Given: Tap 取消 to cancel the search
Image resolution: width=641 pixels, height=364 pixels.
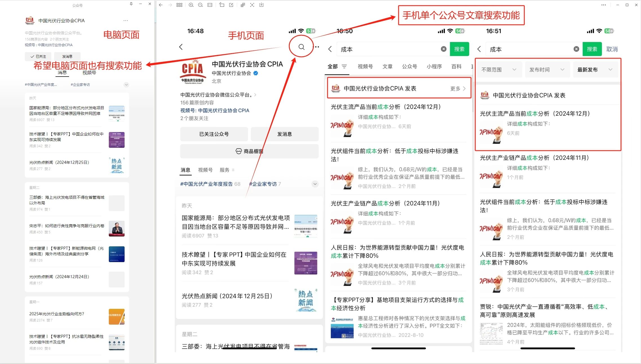Looking at the screenshot, I should tap(612, 49).
